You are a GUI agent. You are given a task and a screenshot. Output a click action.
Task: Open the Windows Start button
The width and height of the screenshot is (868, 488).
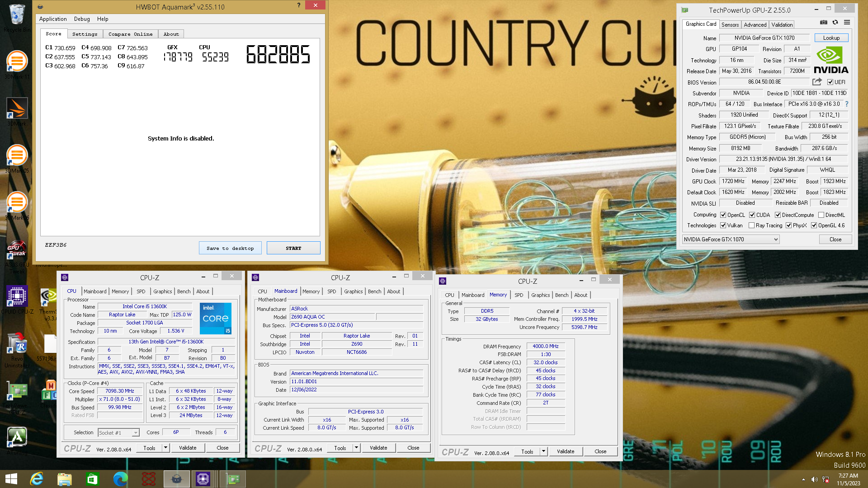pos(11,479)
